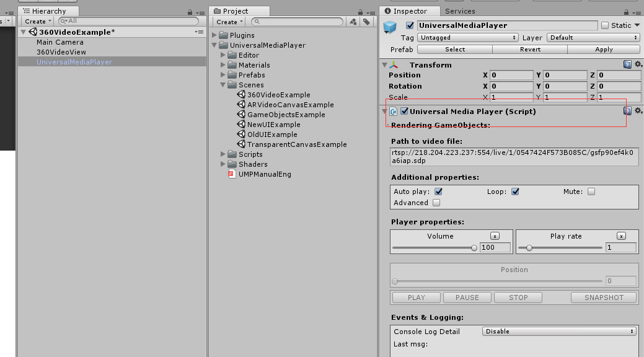The image size is (644, 357).
Task: Open the Console Log Detail dropdown
Action: coord(558,331)
